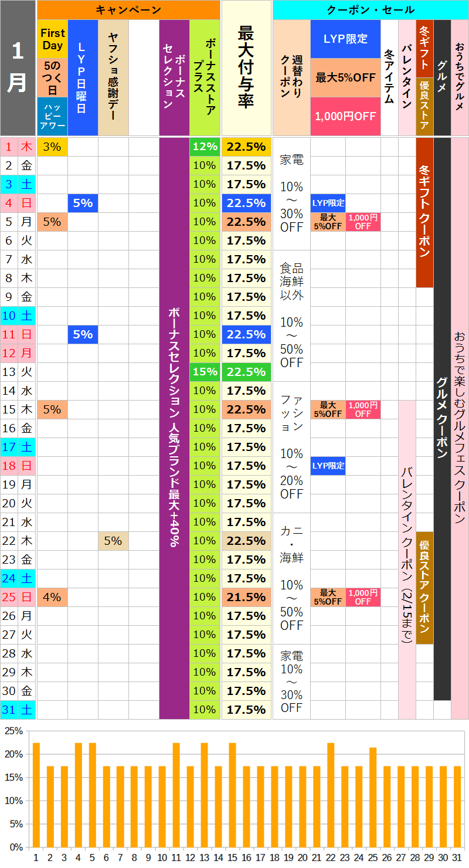Select the 21.5% rate on January 25
Screen dimensions: 469x868
tap(246, 597)
